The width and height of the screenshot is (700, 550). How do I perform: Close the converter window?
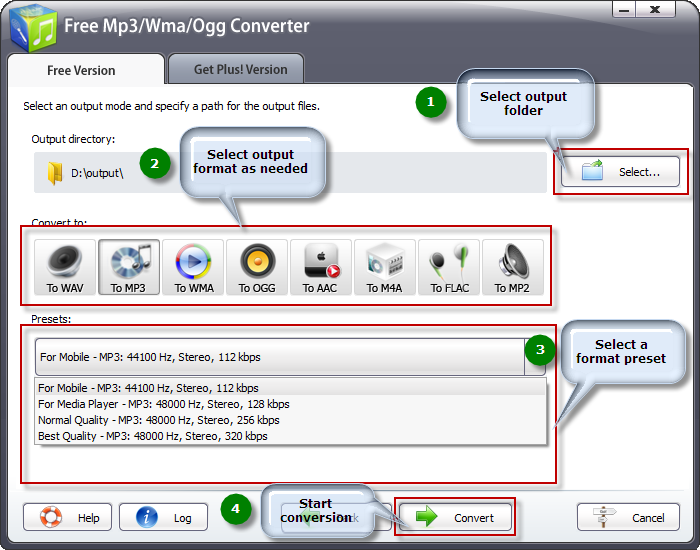pyautogui.click(x=655, y=9)
